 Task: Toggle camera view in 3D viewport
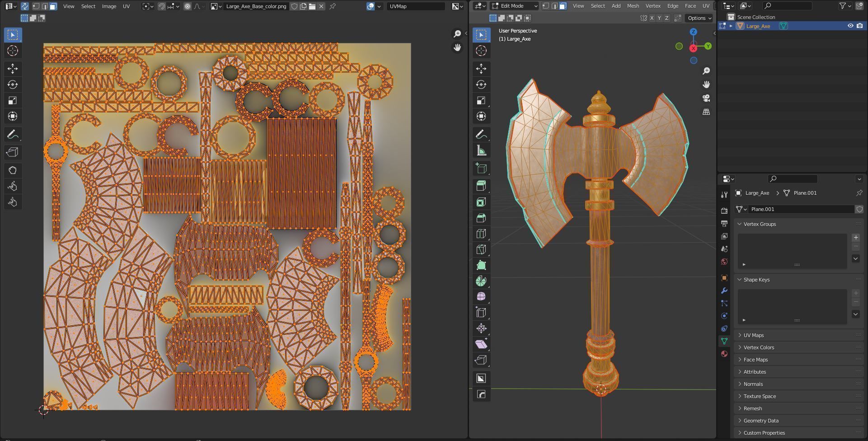point(706,98)
